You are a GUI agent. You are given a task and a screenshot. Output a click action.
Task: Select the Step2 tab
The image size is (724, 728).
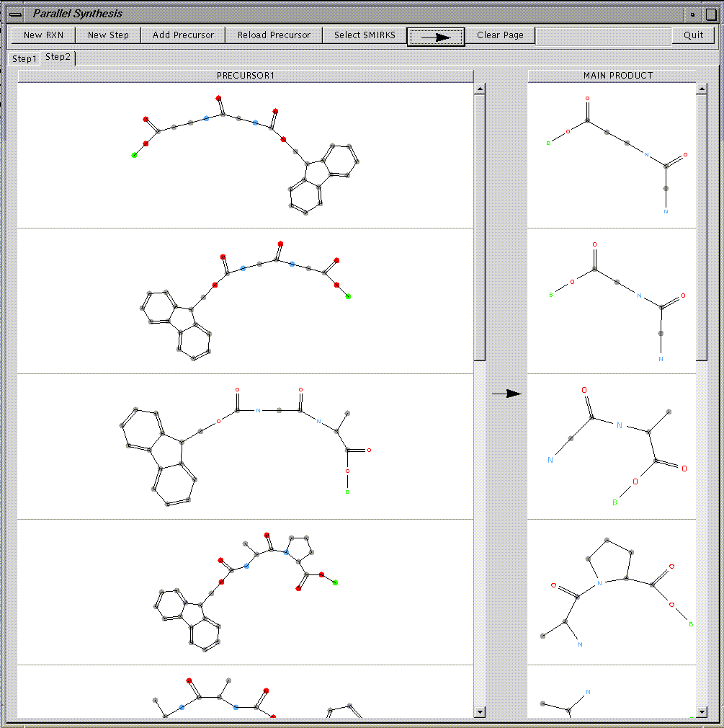tap(58, 57)
